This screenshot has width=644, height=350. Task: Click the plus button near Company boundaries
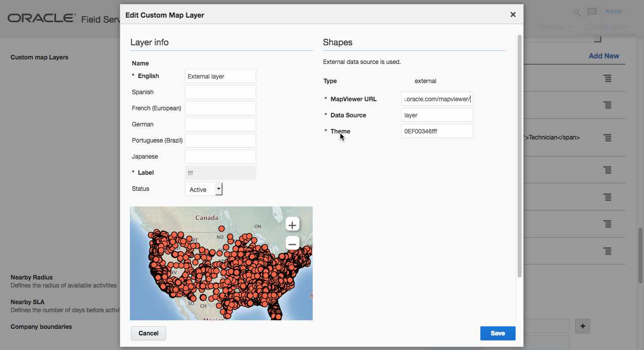point(583,326)
